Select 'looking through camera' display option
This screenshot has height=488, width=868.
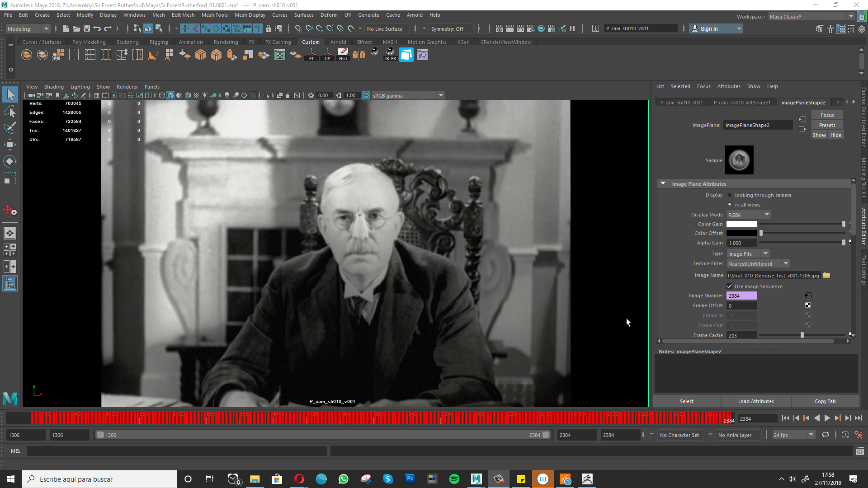point(730,195)
